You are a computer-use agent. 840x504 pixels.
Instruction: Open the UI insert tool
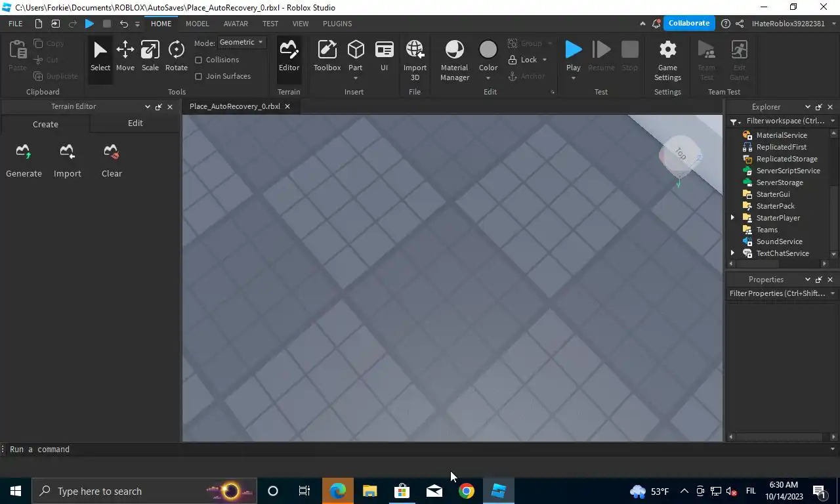pos(384,57)
